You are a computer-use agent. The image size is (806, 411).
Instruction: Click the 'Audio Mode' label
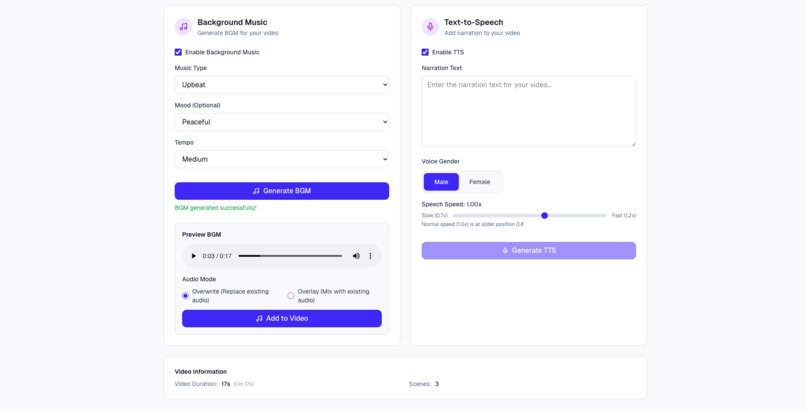(199, 279)
